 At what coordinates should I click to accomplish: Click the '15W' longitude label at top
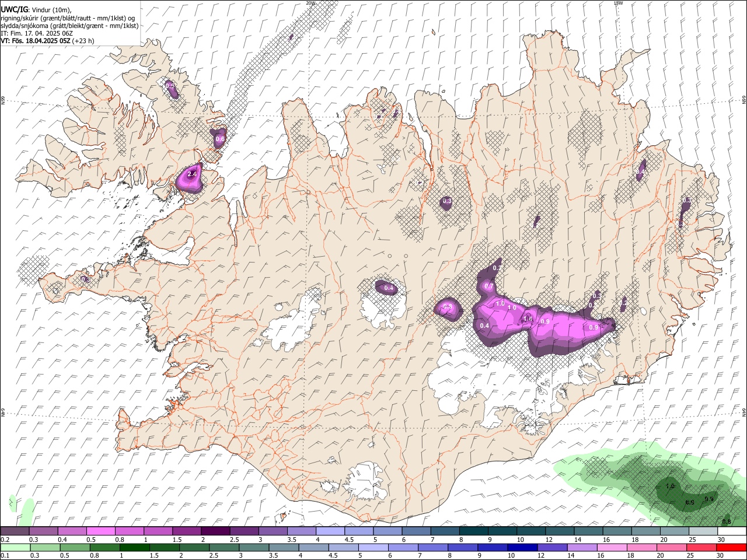point(617,3)
